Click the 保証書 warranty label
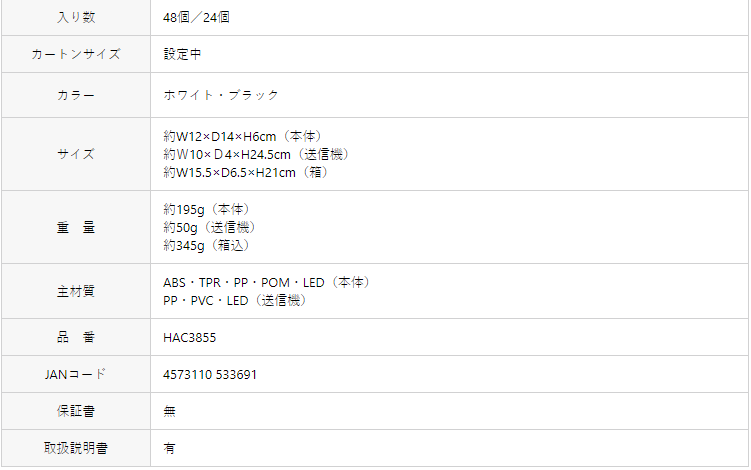The height and width of the screenshot is (470, 751). [76, 411]
